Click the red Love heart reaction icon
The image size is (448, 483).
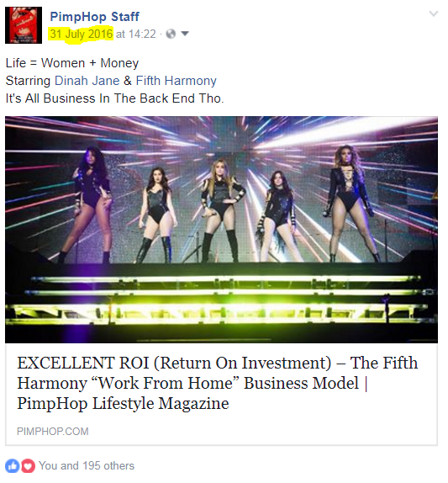point(28,466)
